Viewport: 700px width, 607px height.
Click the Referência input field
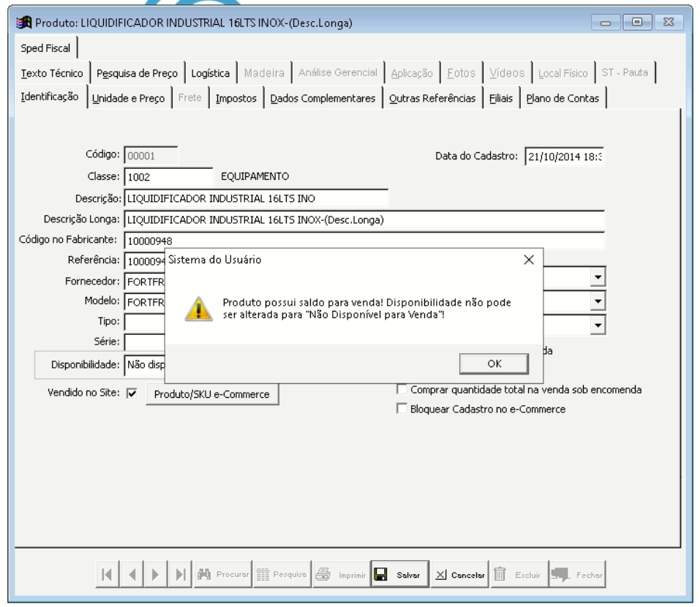coord(145,261)
